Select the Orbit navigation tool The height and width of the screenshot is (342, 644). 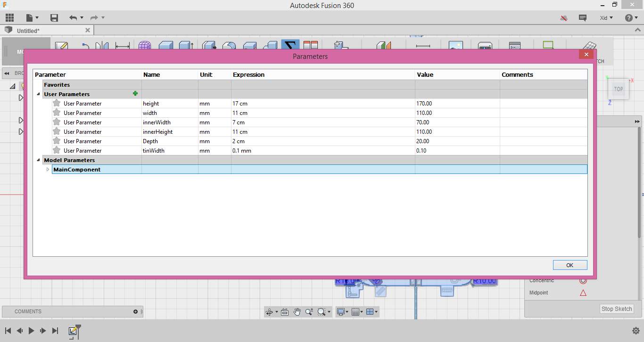269,312
